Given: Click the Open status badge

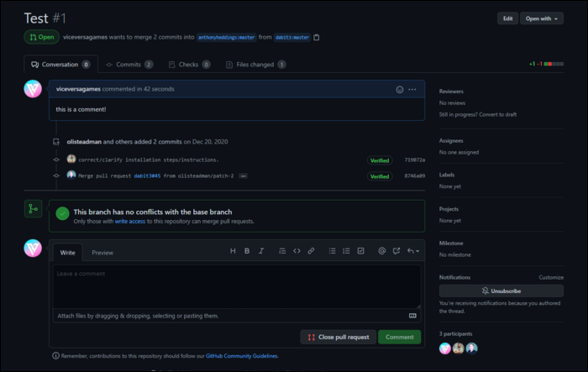Looking at the screenshot, I should click(42, 37).
